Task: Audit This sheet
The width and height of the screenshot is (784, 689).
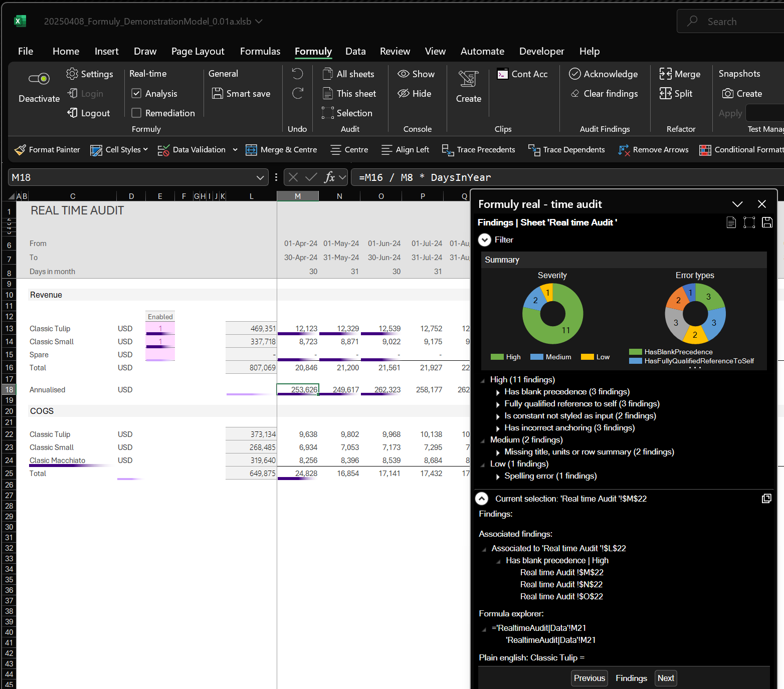Action: point(349,93)
